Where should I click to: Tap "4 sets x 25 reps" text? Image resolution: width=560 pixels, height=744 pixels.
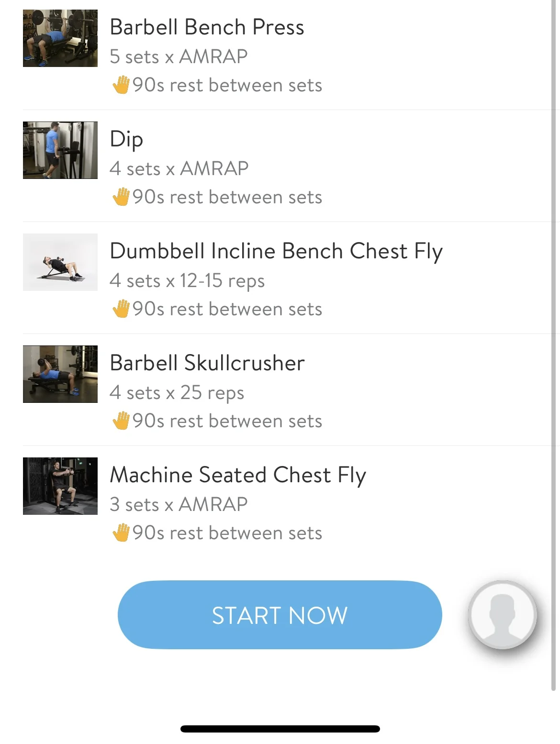click(177, 393)
